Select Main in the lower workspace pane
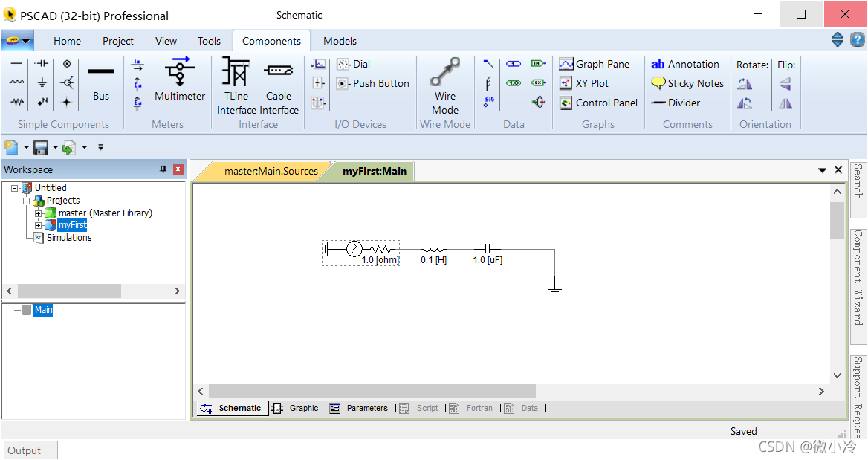Image resolution: width=868 pixels, height=460 pixels. click(x=43, y=310)
